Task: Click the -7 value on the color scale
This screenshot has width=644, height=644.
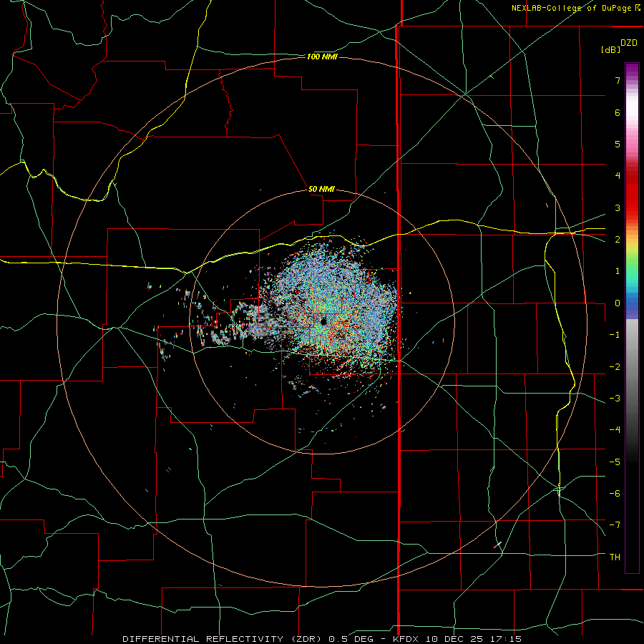Action: pos(615,525)
